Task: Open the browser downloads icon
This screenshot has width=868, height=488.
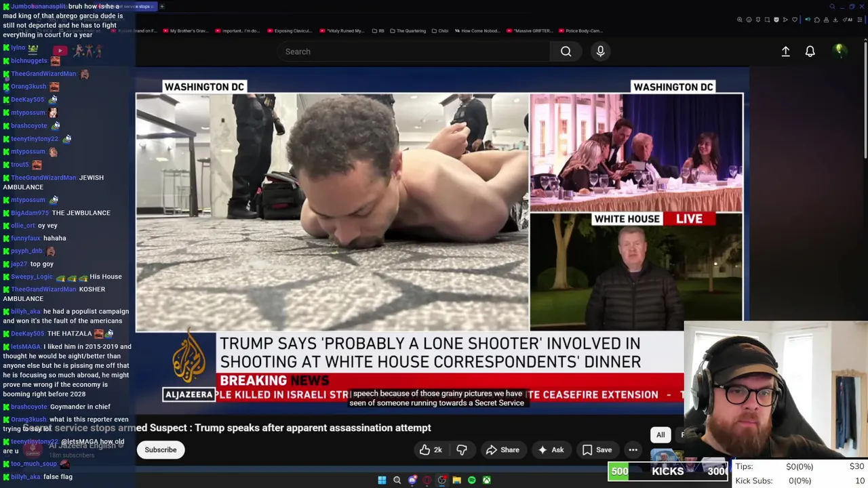Action: [835, 20]
